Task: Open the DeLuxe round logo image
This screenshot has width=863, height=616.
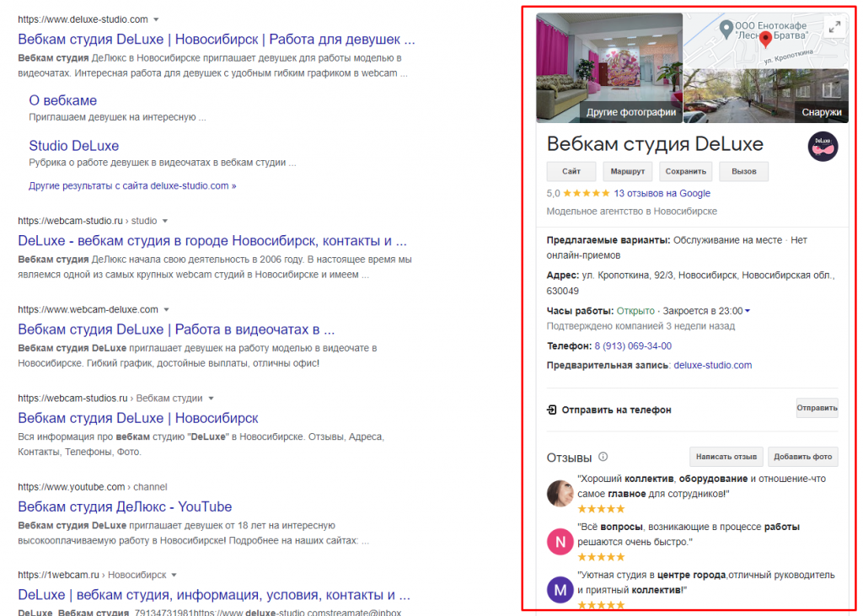Action: (x=823, y=147)
